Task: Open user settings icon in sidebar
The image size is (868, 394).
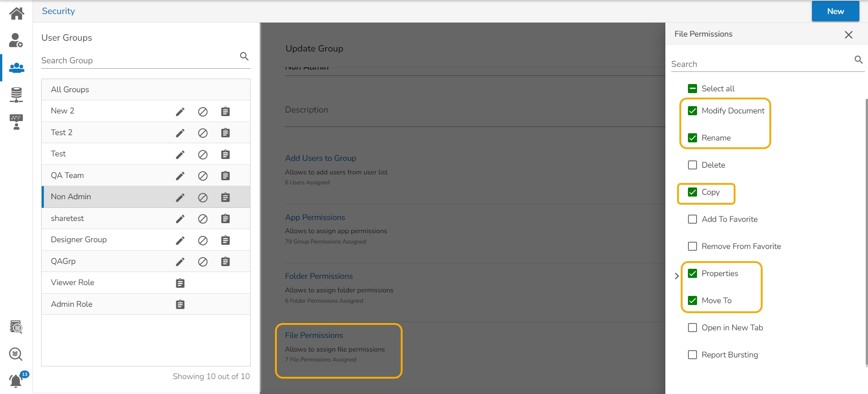Action: pyautogui.click(x=16, y=40)
